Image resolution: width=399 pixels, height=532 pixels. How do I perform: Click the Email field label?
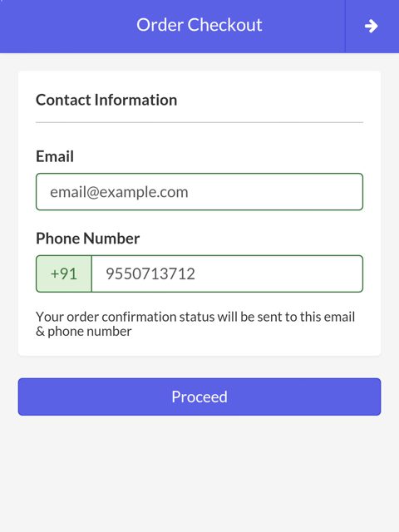click(55, 156)
